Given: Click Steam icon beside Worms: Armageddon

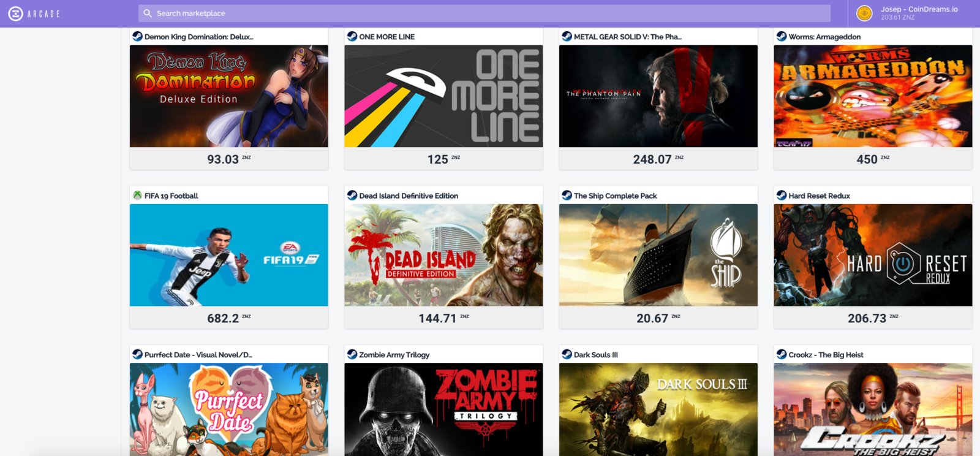Looking at the screenshot, I should (782, 36).
